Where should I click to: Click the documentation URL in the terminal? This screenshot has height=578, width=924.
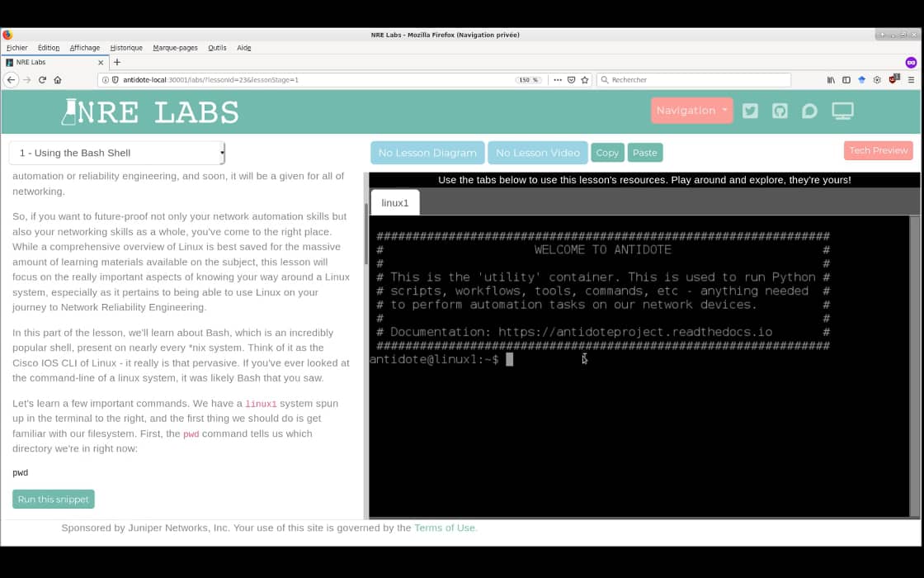click(635, 332)
